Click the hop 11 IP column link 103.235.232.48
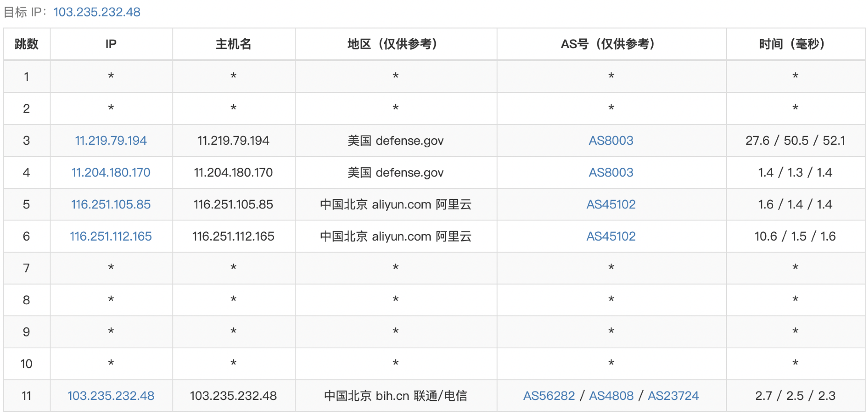868x413 pixels. coord(111,396)
